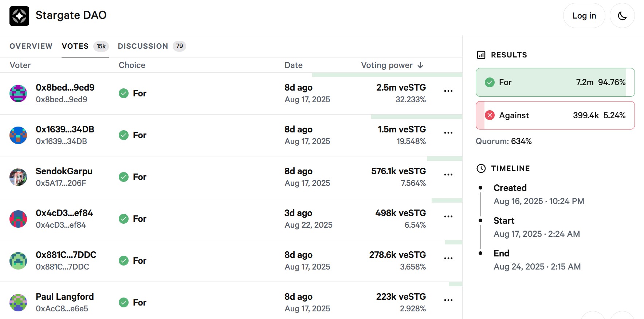Click the green For checkmark on SendokGarpu's vote
The width and height of the screenshot is (644, 319).
pos(124,177)
